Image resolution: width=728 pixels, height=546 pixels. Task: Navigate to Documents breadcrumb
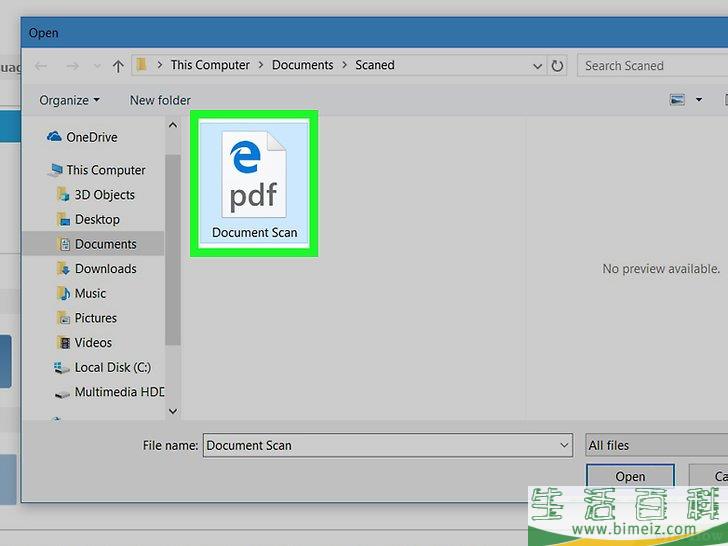pyautogui.click(x=302, y=65)
